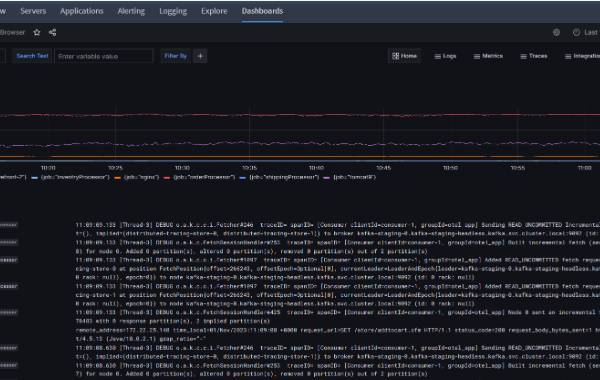Focus the 'Enter variable value' field
The image size is (600, 380).
click(104, 56)
